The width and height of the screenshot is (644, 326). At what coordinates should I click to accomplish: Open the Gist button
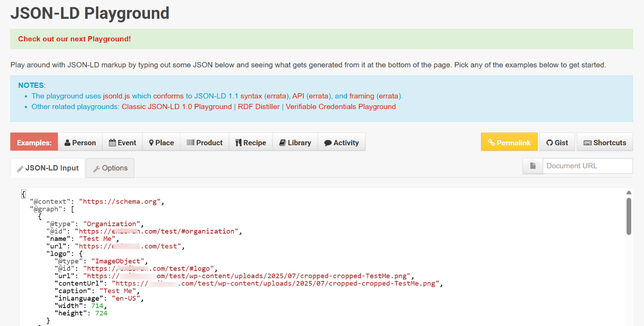(x=557, y=143)
